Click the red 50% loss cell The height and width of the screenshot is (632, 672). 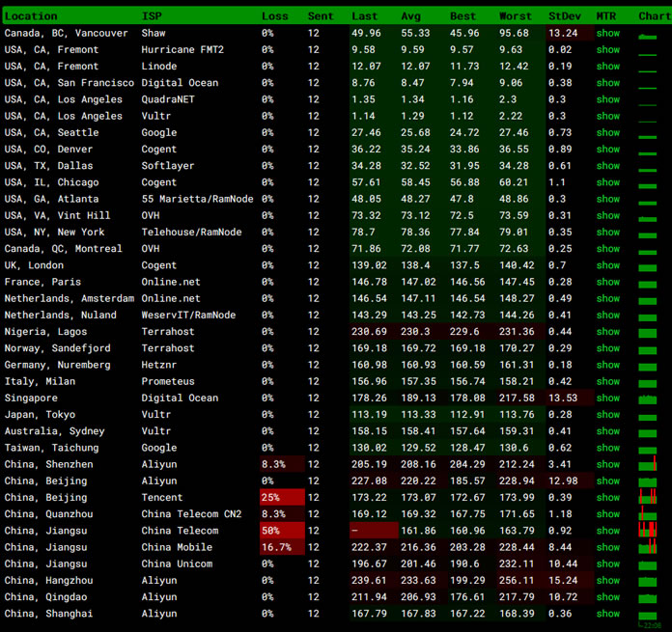[281, 531]
